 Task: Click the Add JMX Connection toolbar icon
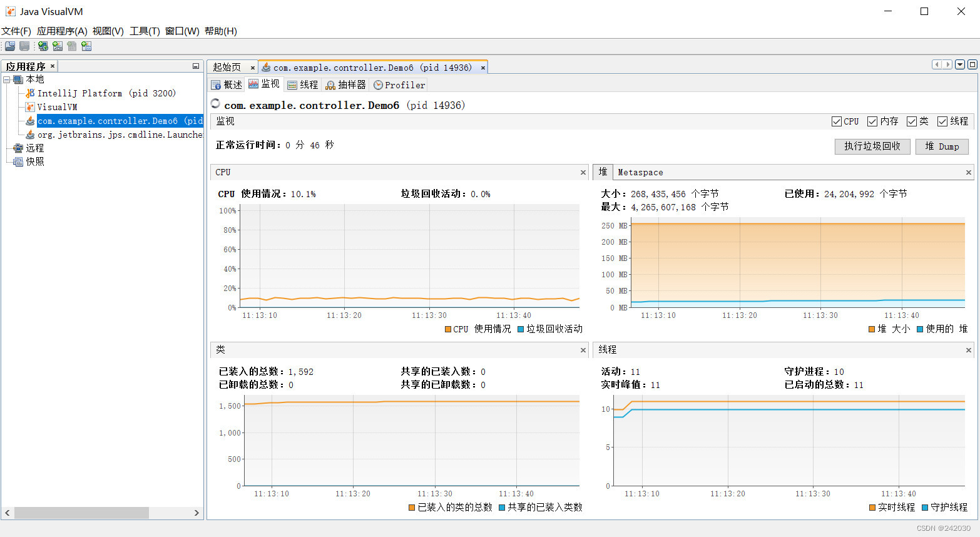click(x=58, y=46)
